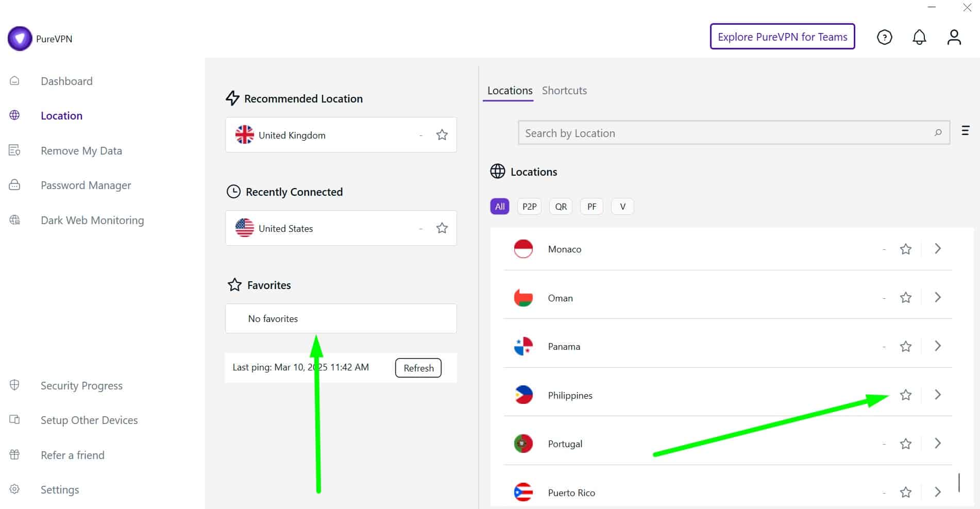Click the PureVPN shield logo
Image resolution: width=980 pixels, height=509 pixels.
[20, 39]
